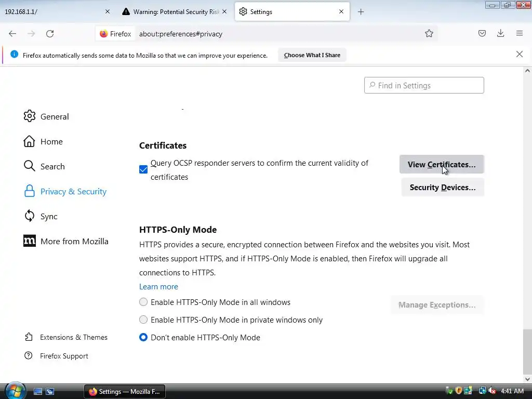This screenshot has width=532, height=399.
Task: Open the General category label
Action: pos(55,116)
